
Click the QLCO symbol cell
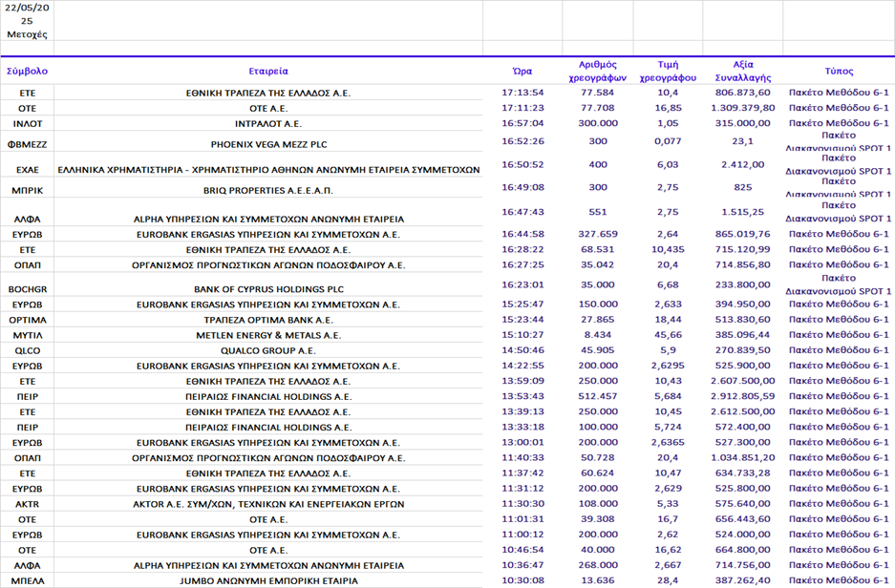point(27,350)
